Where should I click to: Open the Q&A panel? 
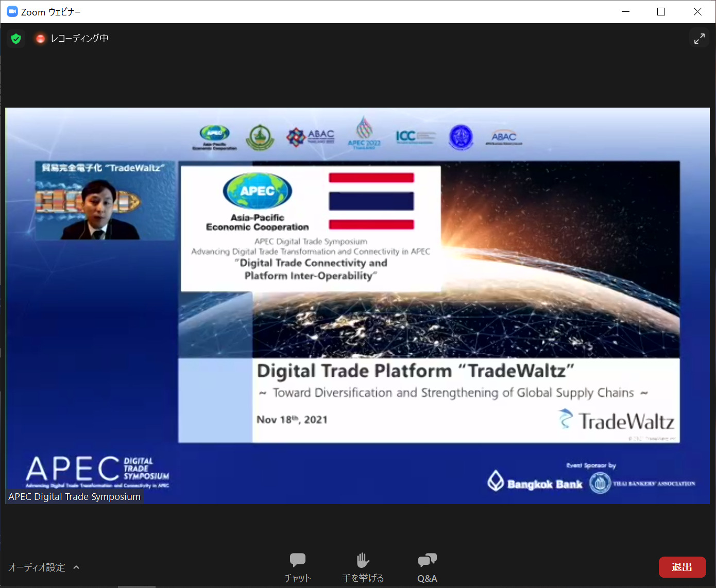pos(427,568)
